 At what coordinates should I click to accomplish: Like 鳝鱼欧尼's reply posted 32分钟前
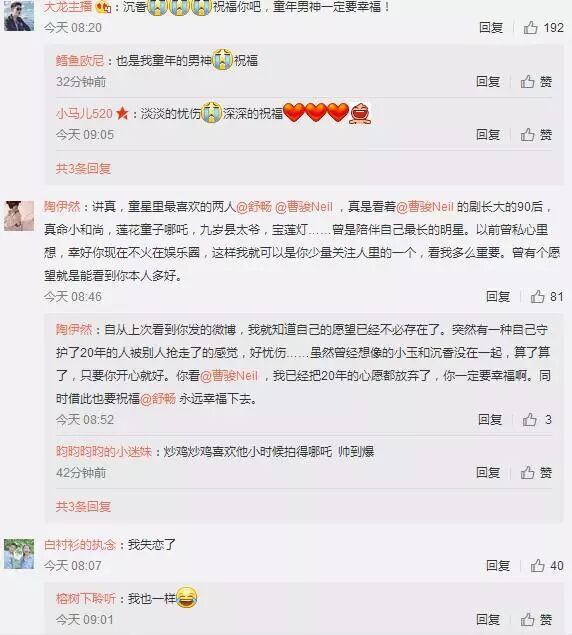[536, 82]
